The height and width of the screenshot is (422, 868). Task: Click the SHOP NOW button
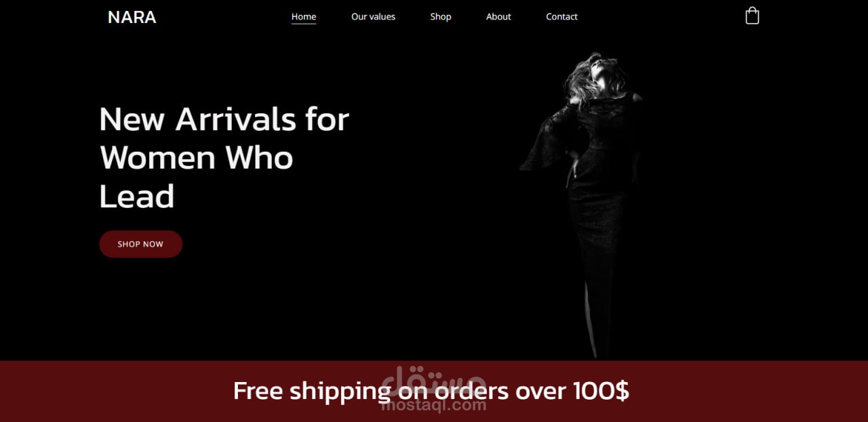click(x=141, y=244)
